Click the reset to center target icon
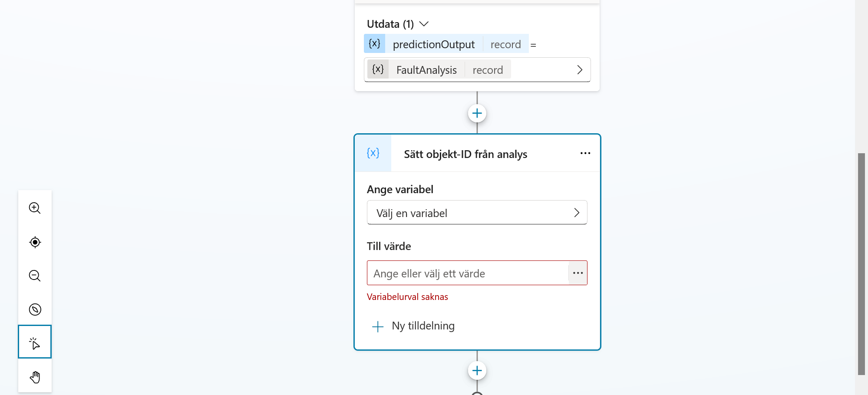The height and width of the screenshot is (395, 868). click(x=35, y=242)
